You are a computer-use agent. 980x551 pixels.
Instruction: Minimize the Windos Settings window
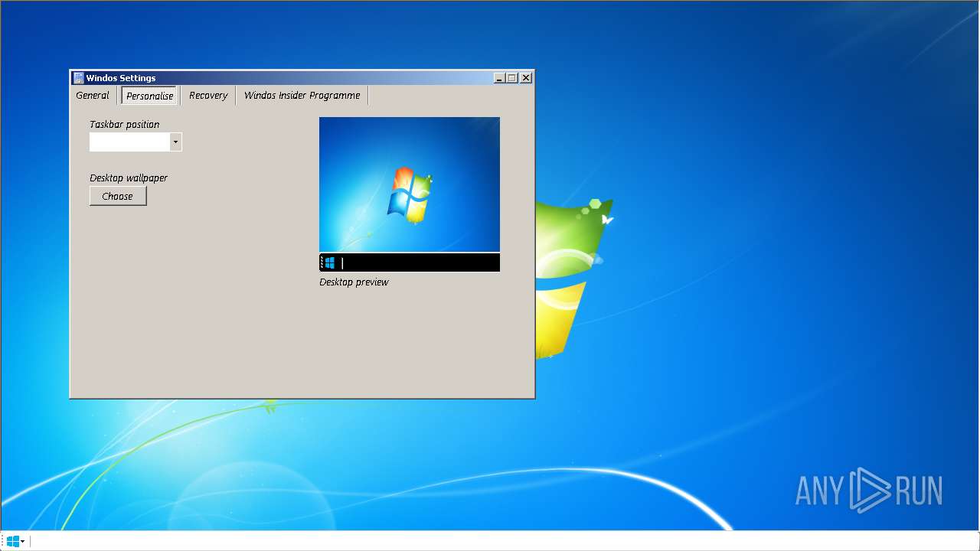coord(499,78)
